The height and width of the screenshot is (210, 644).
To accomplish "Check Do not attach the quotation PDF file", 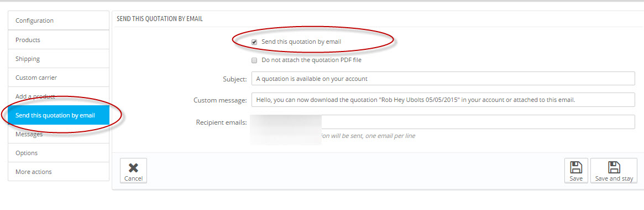I will click(254, 60).
